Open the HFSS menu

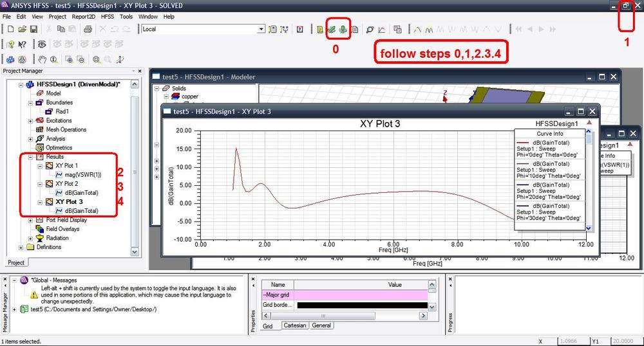(107, 16)
